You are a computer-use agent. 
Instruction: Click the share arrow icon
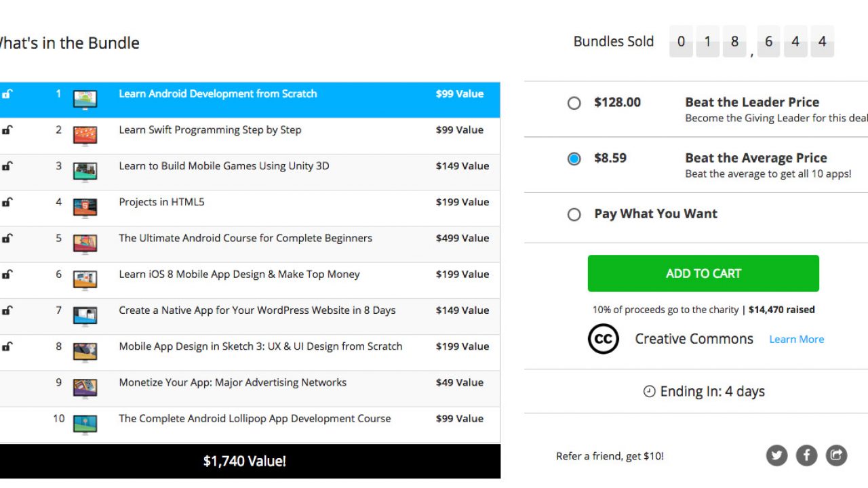[x=836, y=455]
